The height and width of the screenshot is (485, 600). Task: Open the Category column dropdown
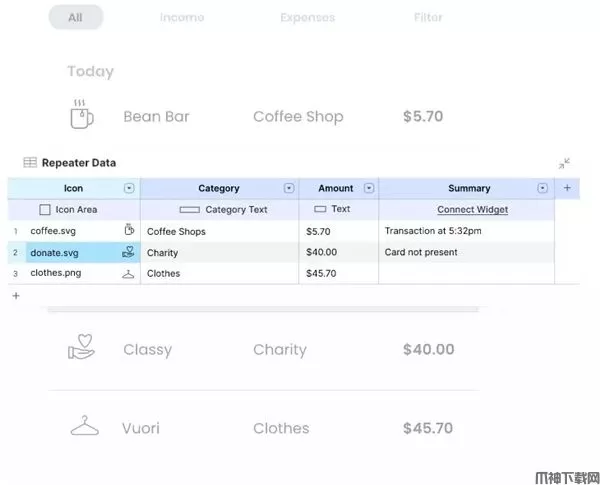[288, 188]
